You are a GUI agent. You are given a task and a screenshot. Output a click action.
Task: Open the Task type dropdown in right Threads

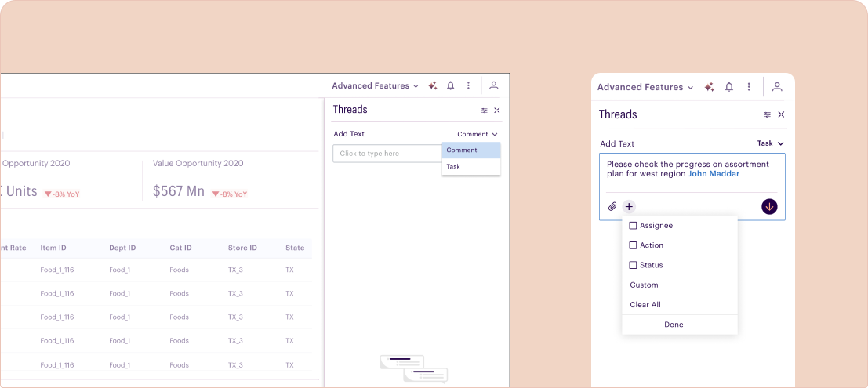click(771, 143)
